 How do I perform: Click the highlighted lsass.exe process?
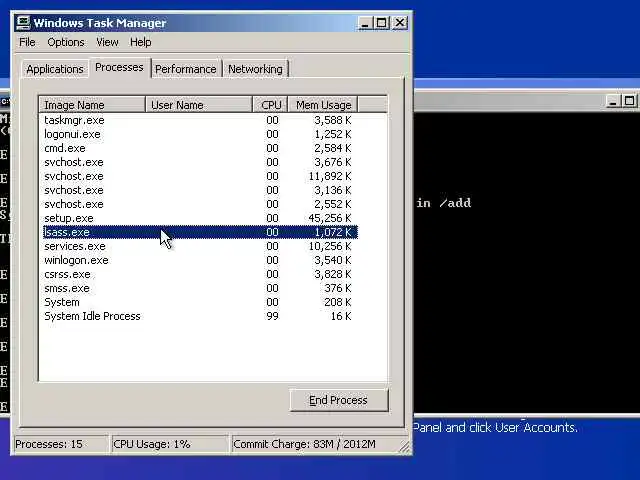click(200, 232)
